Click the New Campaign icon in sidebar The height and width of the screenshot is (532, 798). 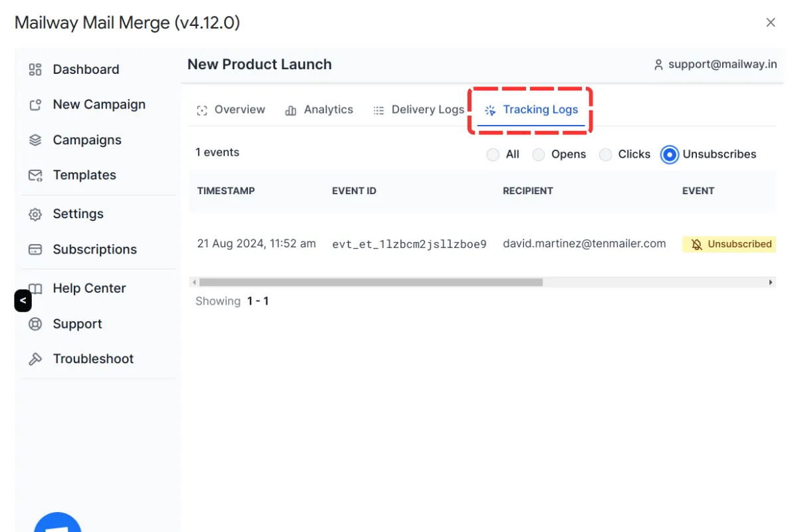35,105
